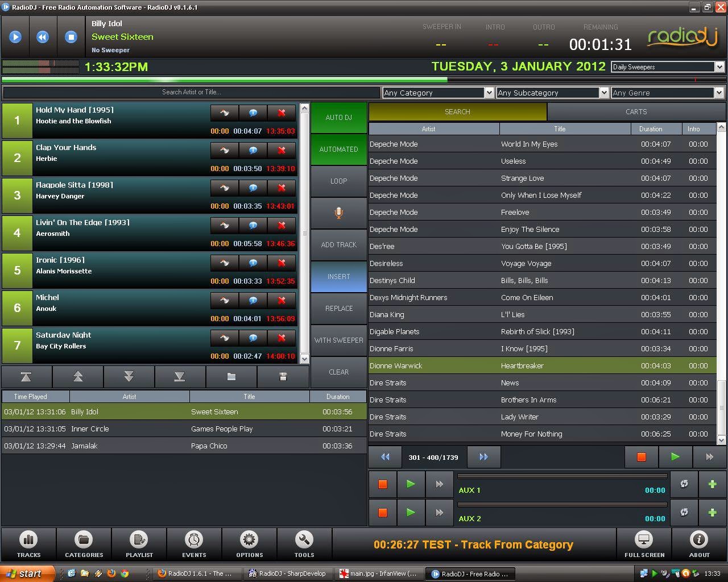Click the main rewind button beside Billy Idol
Viewport: 728px width, 582px height.
coord(43,37)
